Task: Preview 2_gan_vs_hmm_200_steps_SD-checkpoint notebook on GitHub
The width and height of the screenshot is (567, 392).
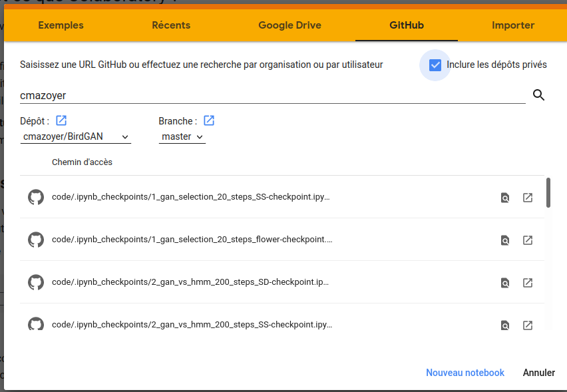Action: point(505,283)
